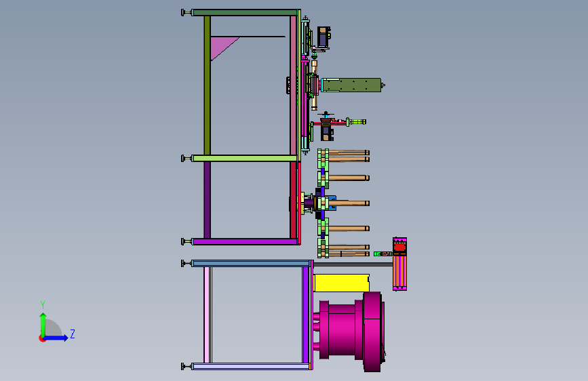588x381 pixels.
Task: Select the small yellow-green cylinder near the red rod
Action: pos(356,122)
